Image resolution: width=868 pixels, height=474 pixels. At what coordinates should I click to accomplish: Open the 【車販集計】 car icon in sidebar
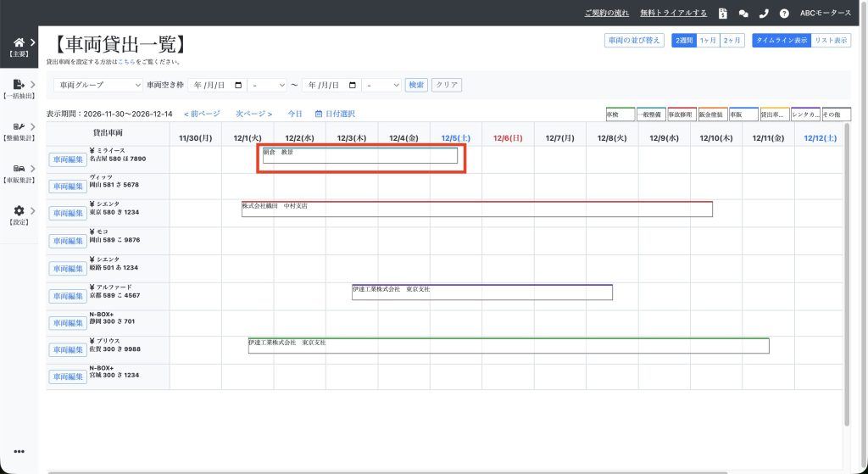[19, 169]
